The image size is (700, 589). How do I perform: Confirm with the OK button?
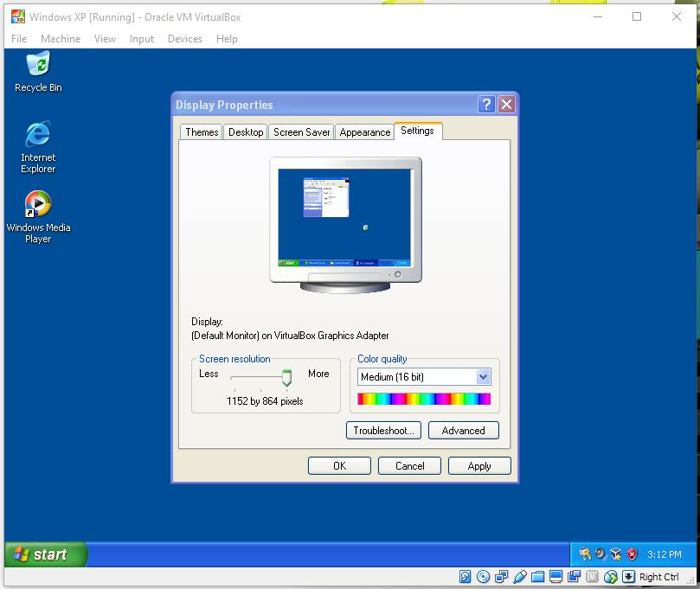pos(339,466)
